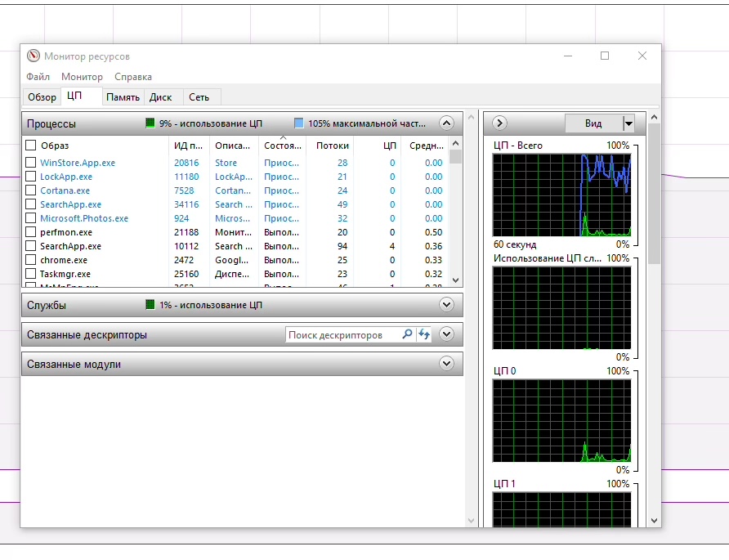Collapse the Процессы section with chevron button

446,123
